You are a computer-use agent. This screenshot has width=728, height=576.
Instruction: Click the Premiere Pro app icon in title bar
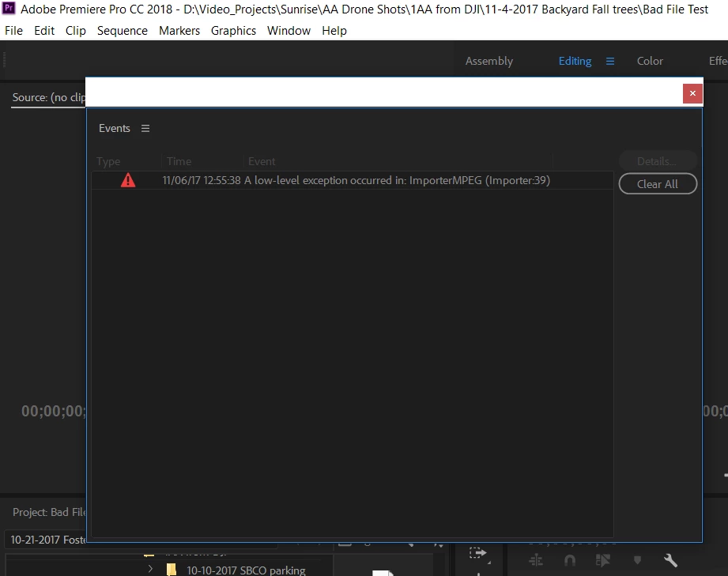9,9
